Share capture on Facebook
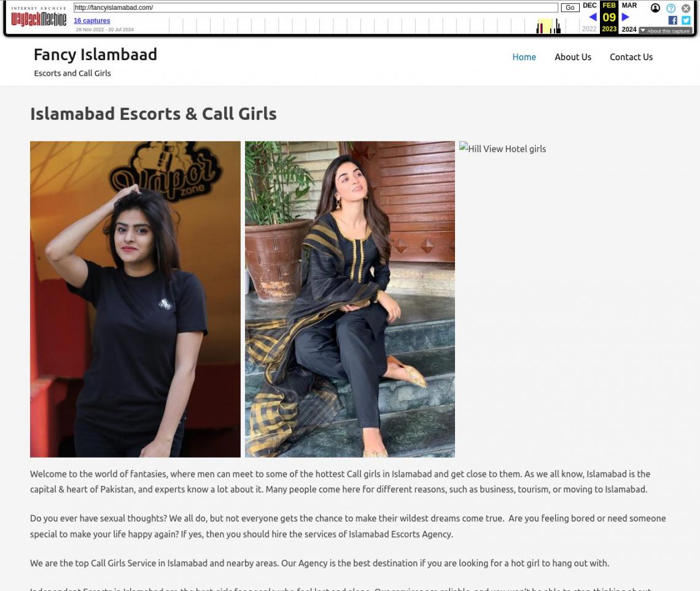The image size is (700, 591). [x=672, y=20]
